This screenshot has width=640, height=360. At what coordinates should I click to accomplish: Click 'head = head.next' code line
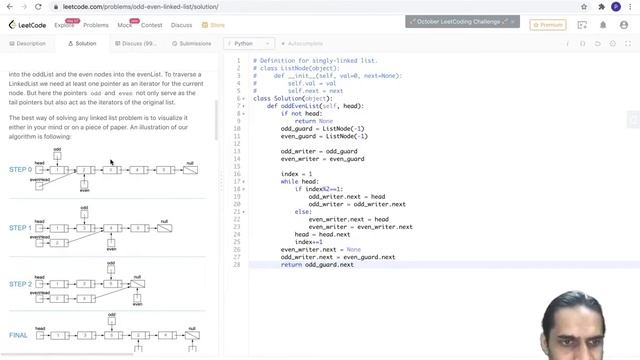[322, 235]
